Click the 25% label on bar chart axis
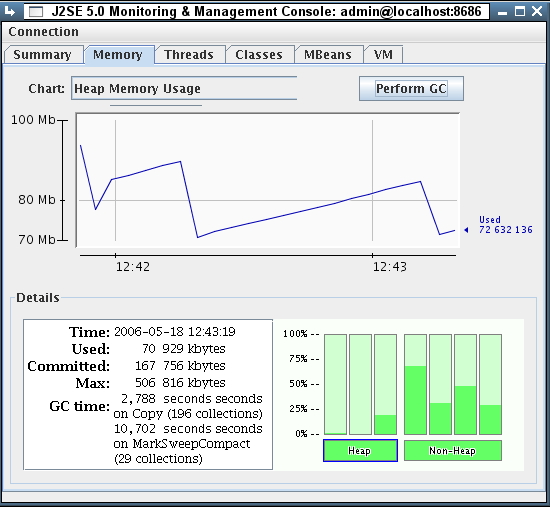 [x=298, y=409]
